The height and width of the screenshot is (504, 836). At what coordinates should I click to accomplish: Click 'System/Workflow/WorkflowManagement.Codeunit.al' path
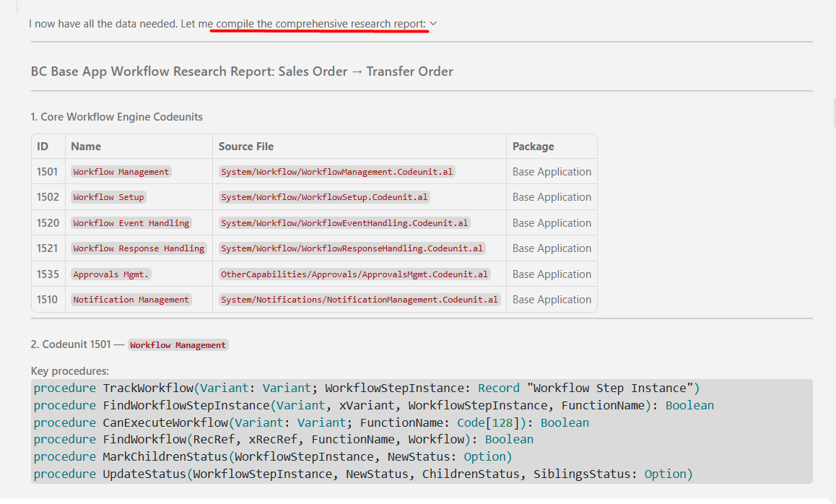coord(337,172)
